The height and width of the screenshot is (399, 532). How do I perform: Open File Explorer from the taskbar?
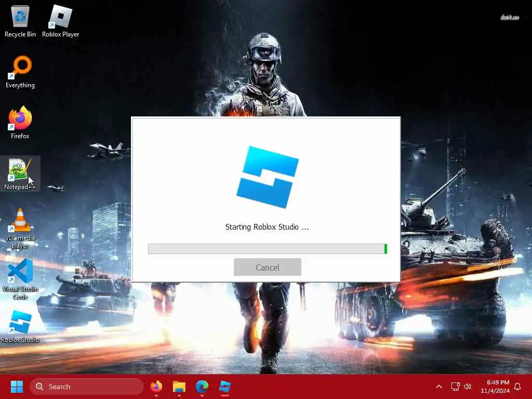[179, 387]
